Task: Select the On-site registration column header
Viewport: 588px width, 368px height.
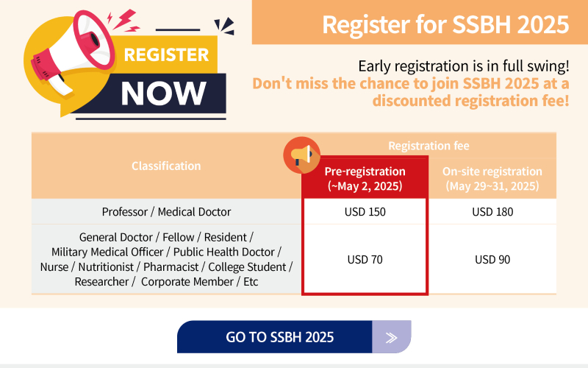Action: coord(492,178)
